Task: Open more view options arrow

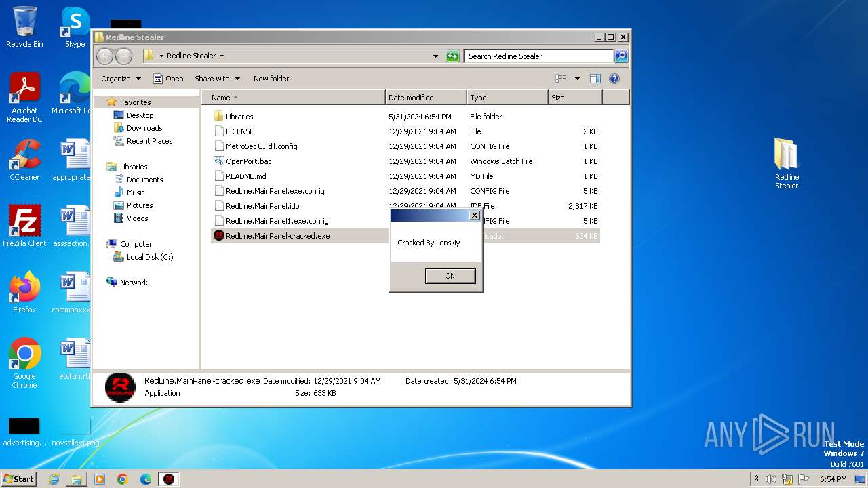Action: click(577, 79)
